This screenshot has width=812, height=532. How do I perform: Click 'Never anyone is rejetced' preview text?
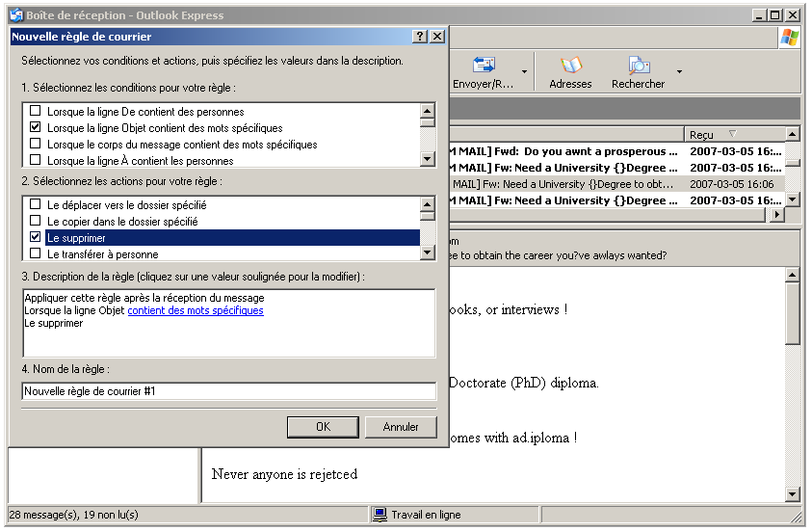[x=284, y=474]
